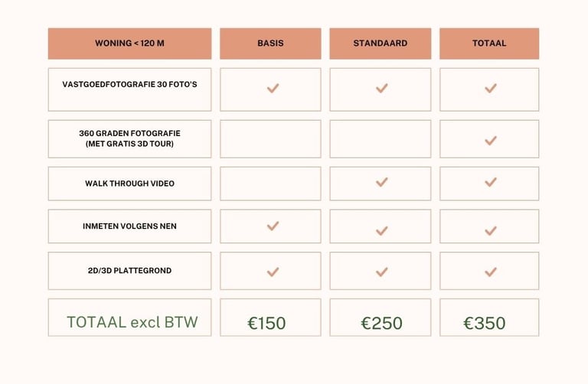Viewport: 588px width, 384px height.
Task: Click Basis checkmark for Vastgoedfotografie 30 foto's
Action: (x=273, y=88)
